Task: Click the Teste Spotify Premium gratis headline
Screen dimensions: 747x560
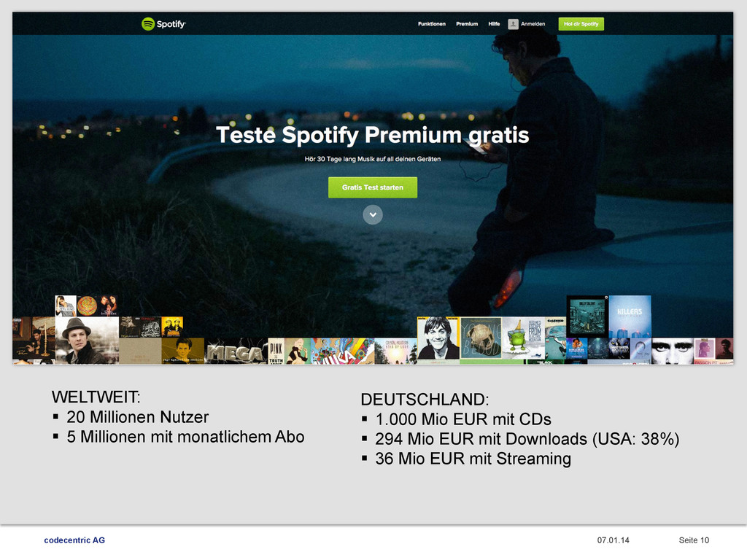Action: pyautogui.click(x=373, y=135)
